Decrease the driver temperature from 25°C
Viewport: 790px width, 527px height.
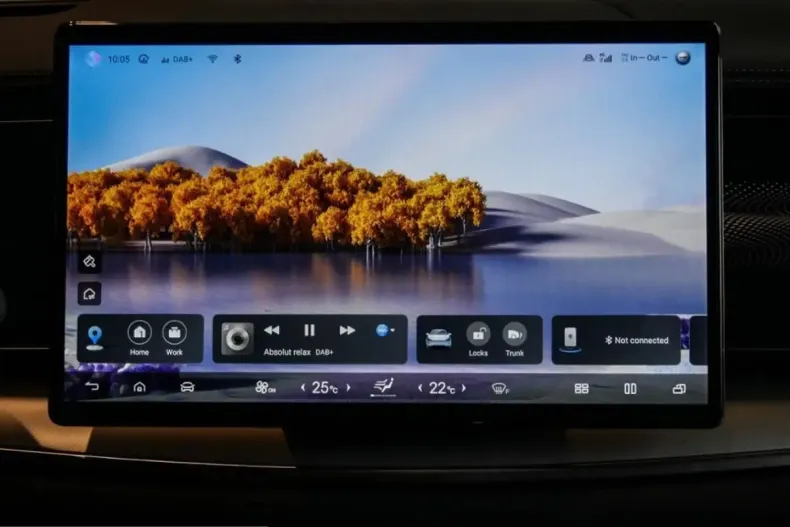click(x=303, y=388)
